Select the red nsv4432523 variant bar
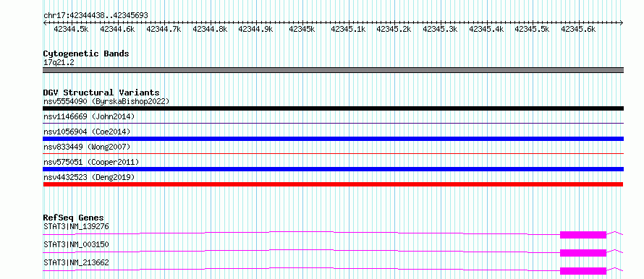Image resolution: width=644 pixels, height=279 pixels. [333, 184]
